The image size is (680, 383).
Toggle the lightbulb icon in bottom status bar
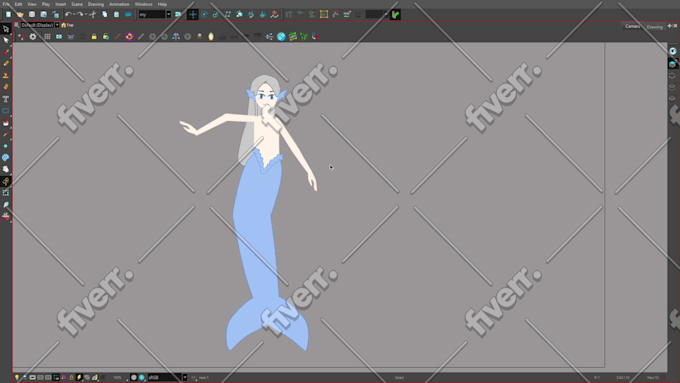[17, 377]
